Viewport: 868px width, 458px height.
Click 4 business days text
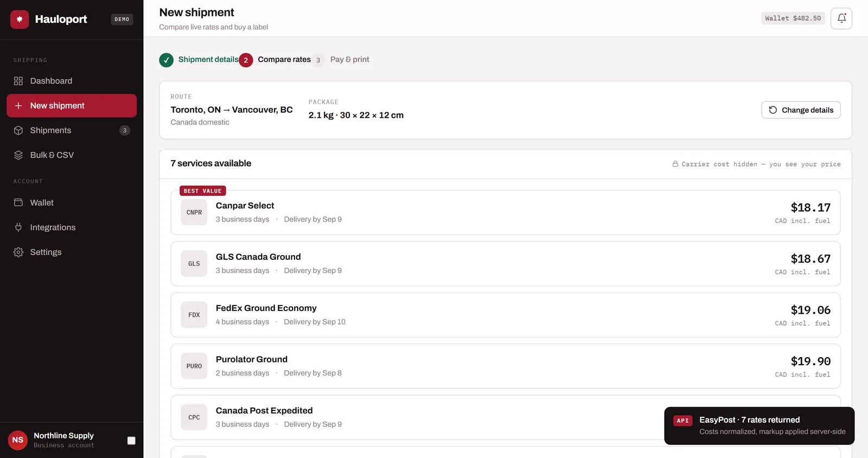(x=242, y=322)
